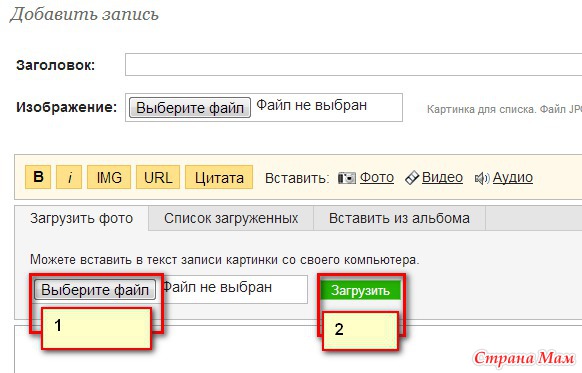
Task: Click the Файл не выбран label near Изображение
Action: pyautogui.click(x=312, y=105)
